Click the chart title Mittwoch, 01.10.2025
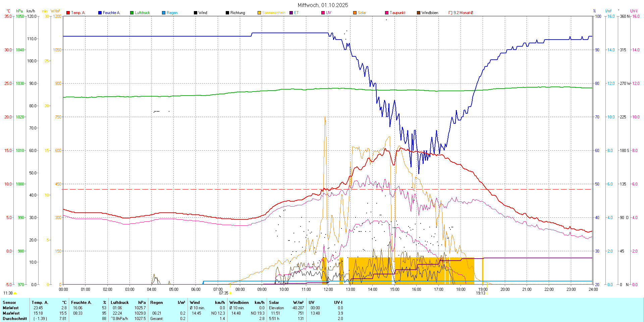The image size is (644, 322). 323,5
